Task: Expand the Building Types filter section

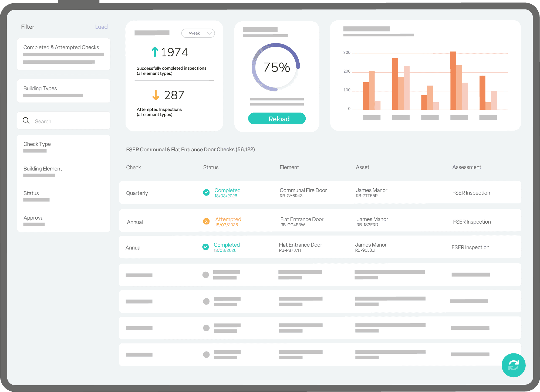Action: [x=40, y=88]
